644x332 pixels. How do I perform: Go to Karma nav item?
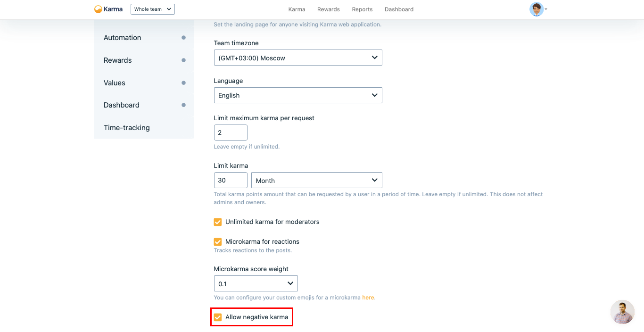point(297,9)
